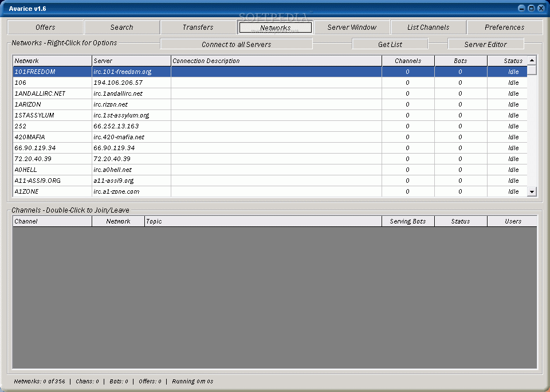Sort networks by Network column header
Viewport: 550px width, 392px height.
pyautogui.click(x=52, y=61)
